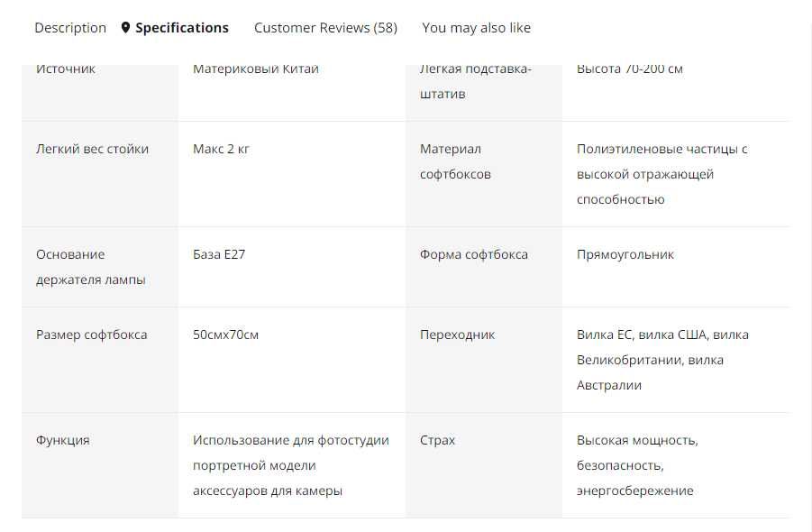Click the Форма софтбокса label

click(474, 254)
